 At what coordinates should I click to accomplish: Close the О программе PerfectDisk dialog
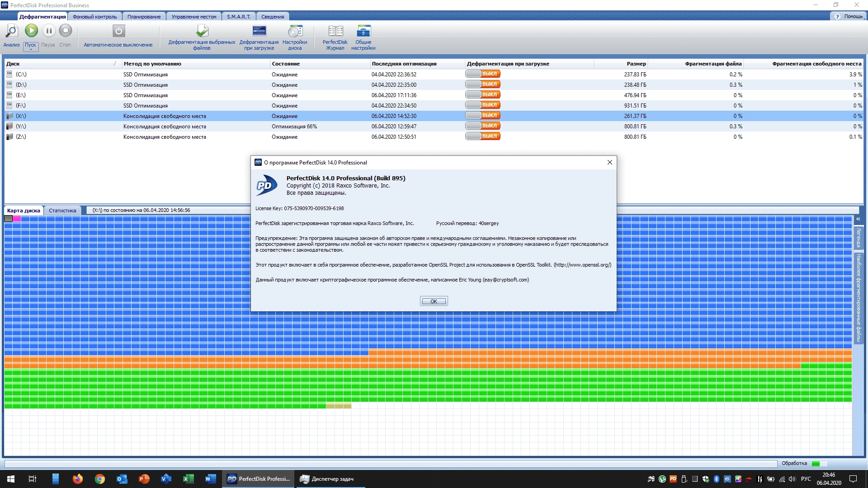click(x=609, y=162)
